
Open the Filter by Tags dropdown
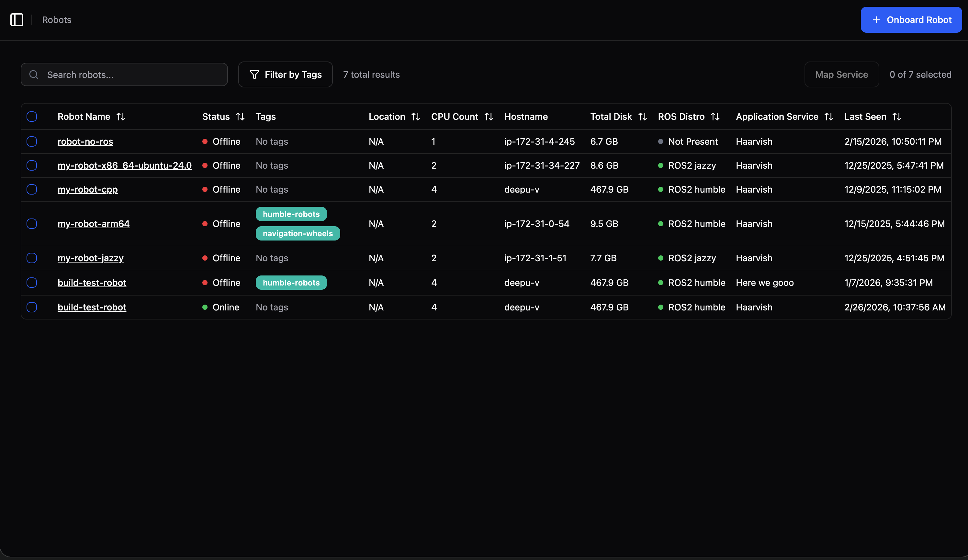coord(286,74)
